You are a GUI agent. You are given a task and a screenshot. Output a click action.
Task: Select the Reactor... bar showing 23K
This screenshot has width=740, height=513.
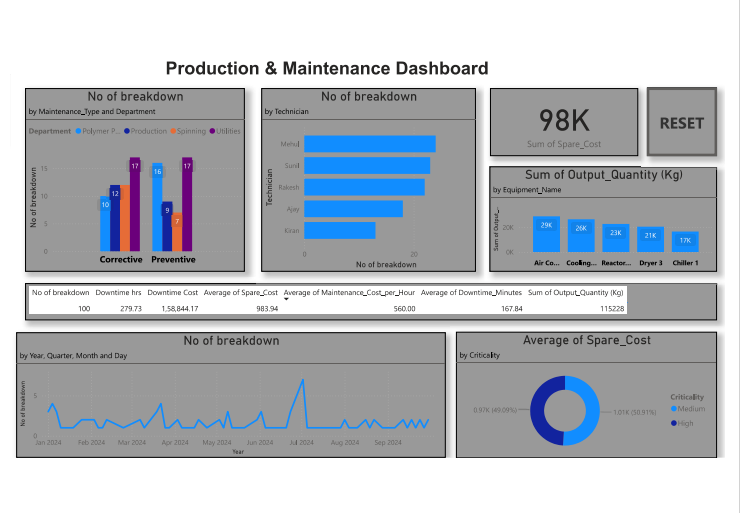pyautogui.click(x=616, y=238)
